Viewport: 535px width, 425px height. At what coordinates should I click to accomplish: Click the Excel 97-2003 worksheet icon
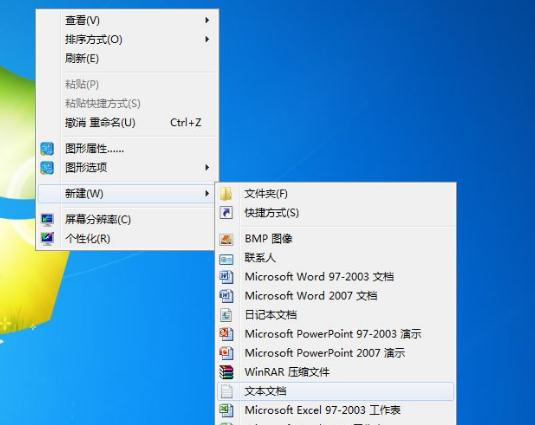[226, 410]
